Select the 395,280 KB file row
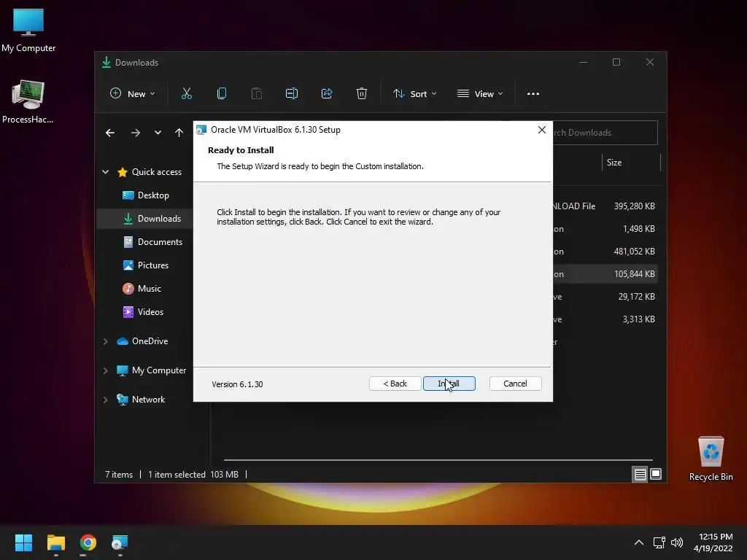The width and height of the screenshot is (747, 560). click(605, 206)
